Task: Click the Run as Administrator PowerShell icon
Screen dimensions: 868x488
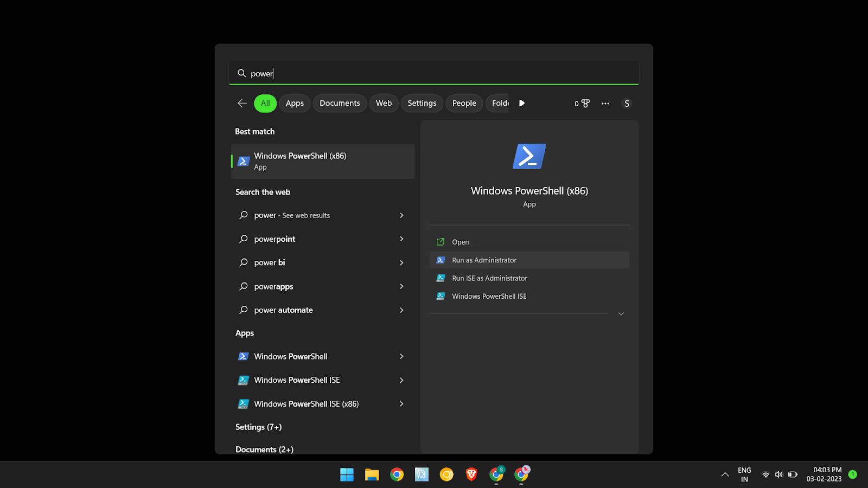Action: click(441, 260)
